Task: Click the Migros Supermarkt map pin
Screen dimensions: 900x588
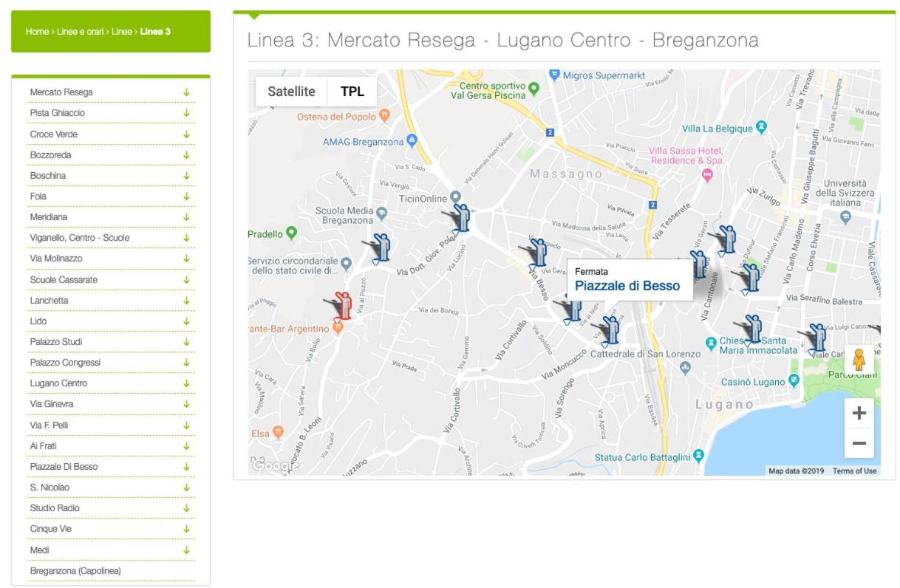Action: (x=555, y=75)
